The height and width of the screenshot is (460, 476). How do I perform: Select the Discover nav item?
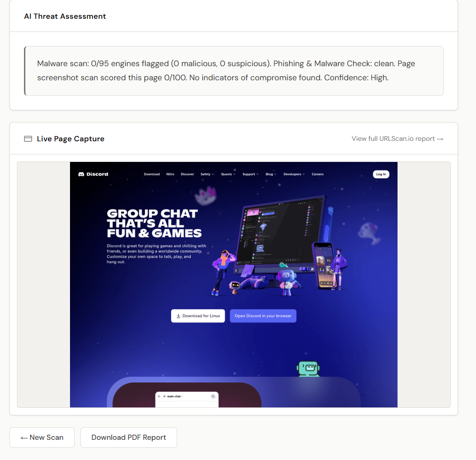coord(187,174)
